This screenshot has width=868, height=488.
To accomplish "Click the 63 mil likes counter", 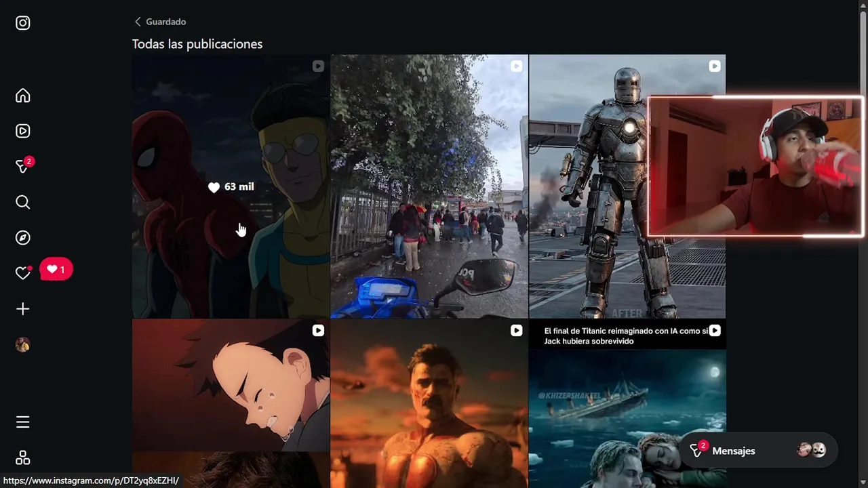I will click(231, 187).
